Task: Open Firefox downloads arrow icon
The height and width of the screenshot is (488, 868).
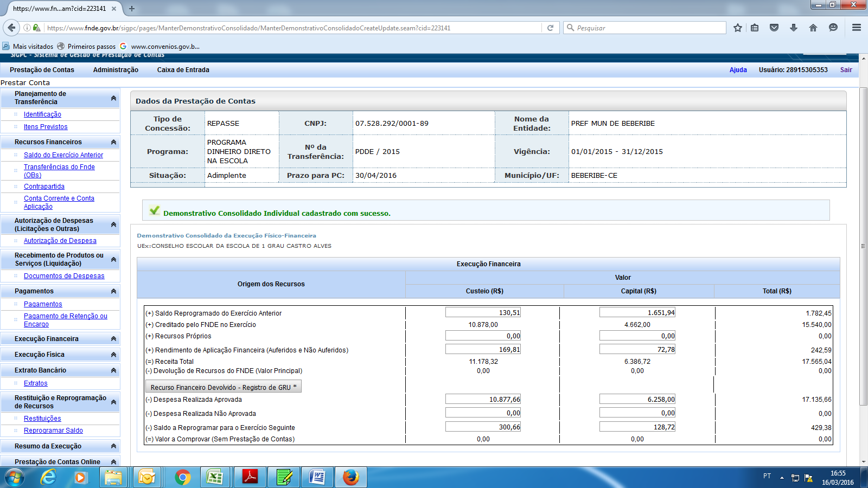Action: coord(794,28)
